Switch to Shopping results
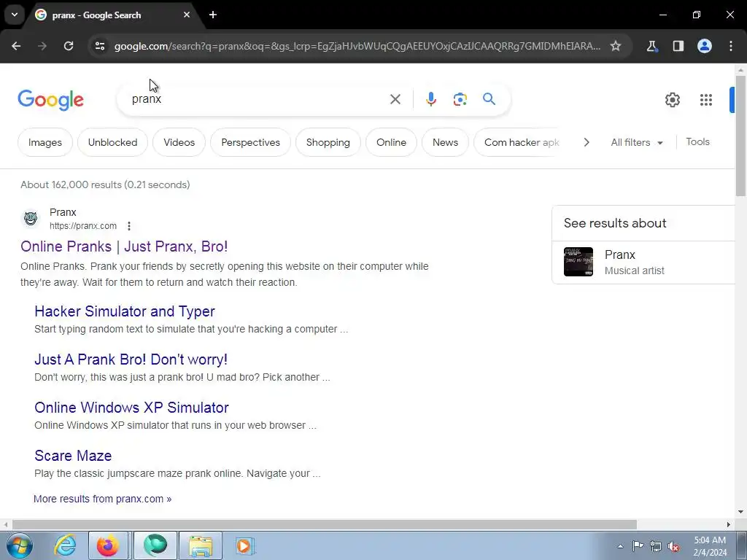Screen dimensions: 747x560 (x=328, y=142)
